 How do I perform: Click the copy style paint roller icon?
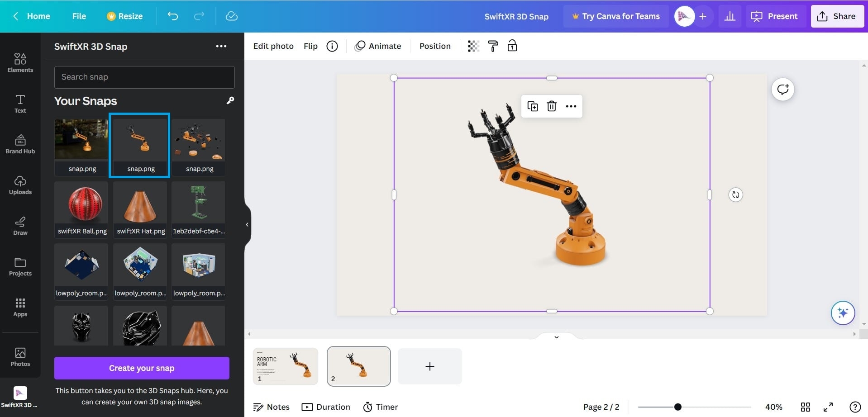tap(493, 46)
